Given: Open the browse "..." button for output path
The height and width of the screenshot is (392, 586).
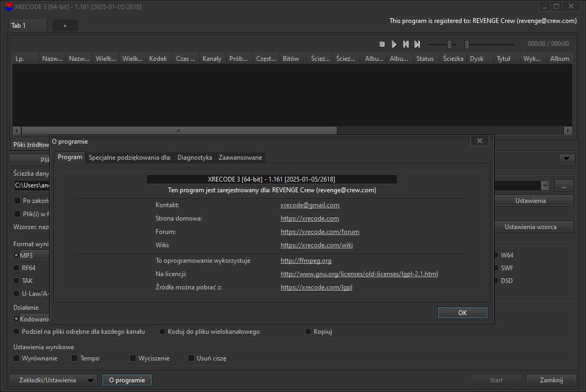Looking at the screenshot, I should tap(564, 186).
